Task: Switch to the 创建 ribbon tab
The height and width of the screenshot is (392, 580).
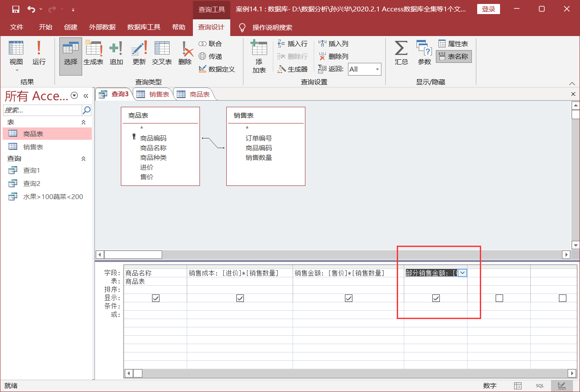Action: click(71, 27)
